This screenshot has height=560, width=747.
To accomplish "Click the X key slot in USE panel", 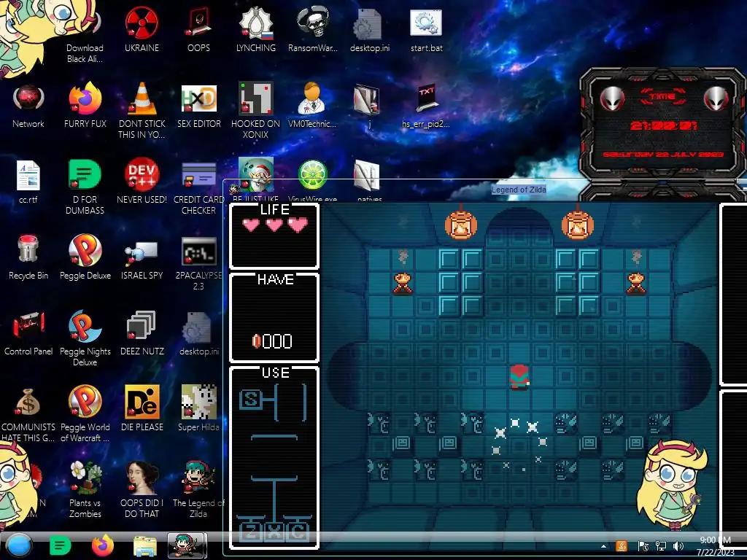I will [274, 532].
